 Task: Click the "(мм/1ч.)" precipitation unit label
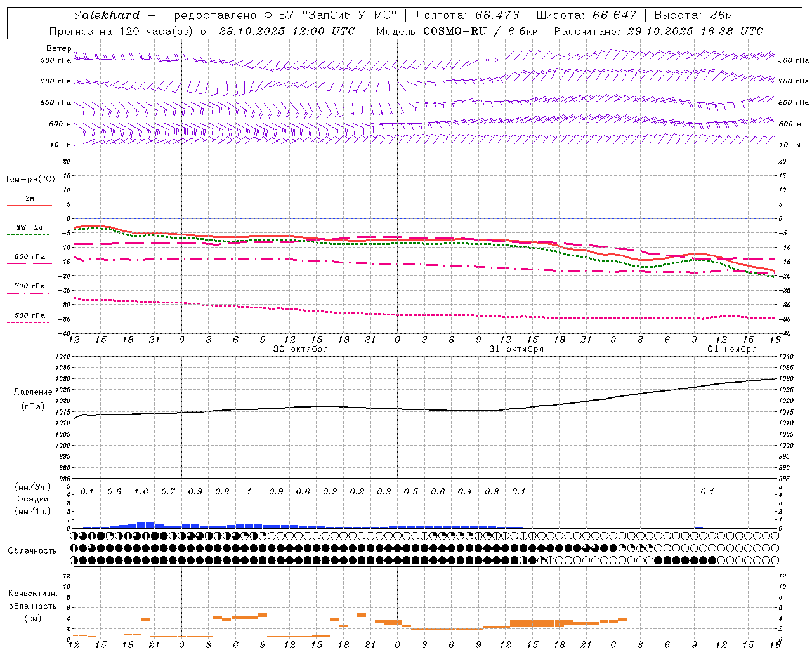tap(33, 511)
